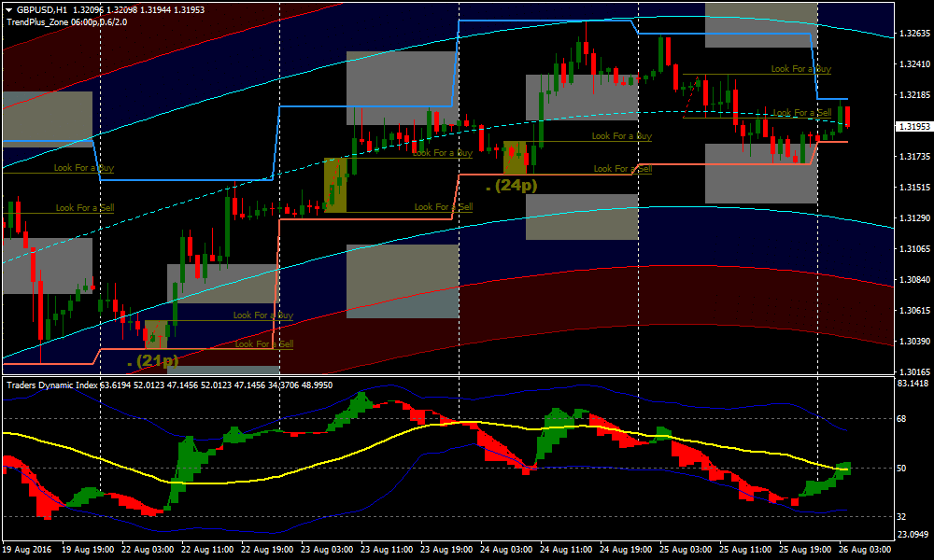Click the leftmost Look For a Buy label
This screenshot has height=560, width=934.
tap(84, 168)
